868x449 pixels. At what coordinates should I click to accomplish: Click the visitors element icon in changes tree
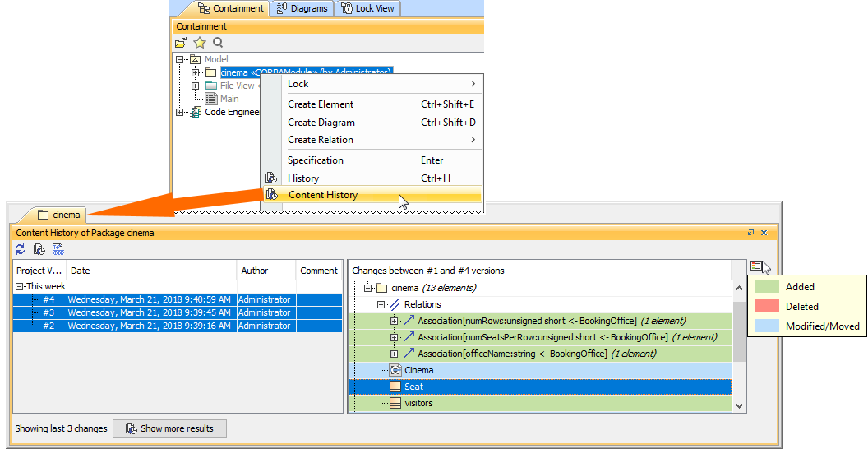[x=395, y=404]
